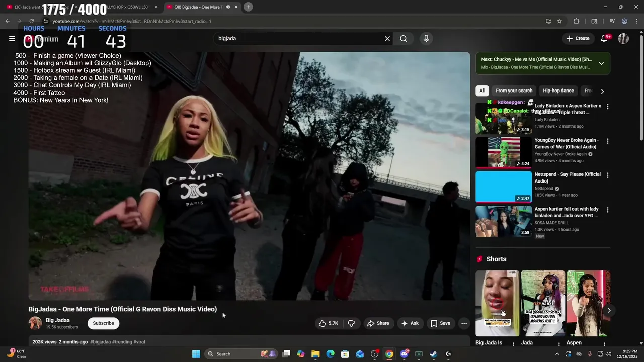The height and width of the screenshot is (362, 644).
Task: Open Lady Binladen Triple Threat video thumbnail
Action: click(504, 118)
